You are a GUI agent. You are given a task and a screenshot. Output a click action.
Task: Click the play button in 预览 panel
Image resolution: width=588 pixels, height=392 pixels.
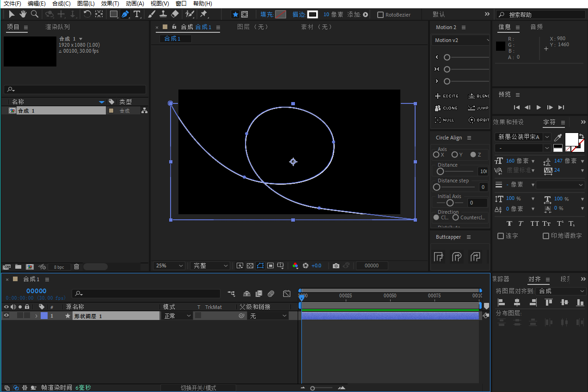[539, 107]
